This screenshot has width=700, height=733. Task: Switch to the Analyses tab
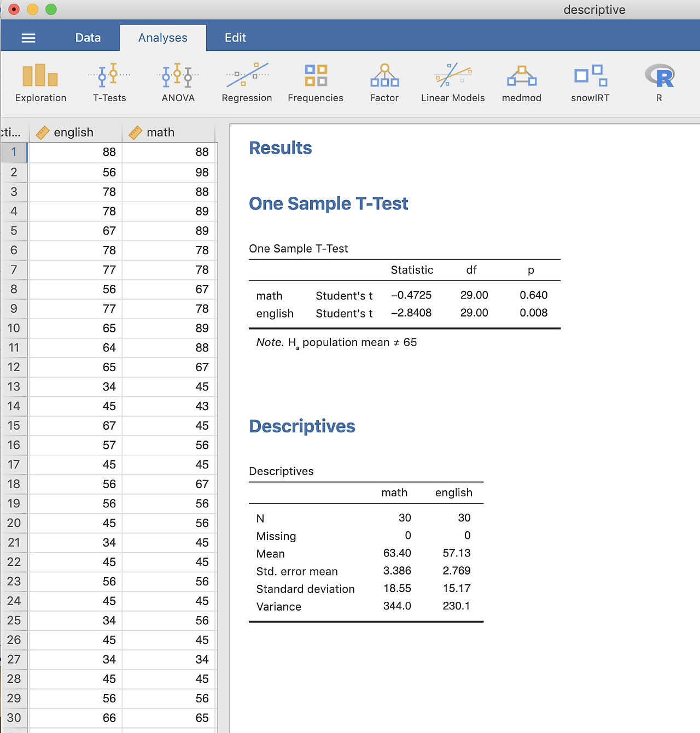163,38
